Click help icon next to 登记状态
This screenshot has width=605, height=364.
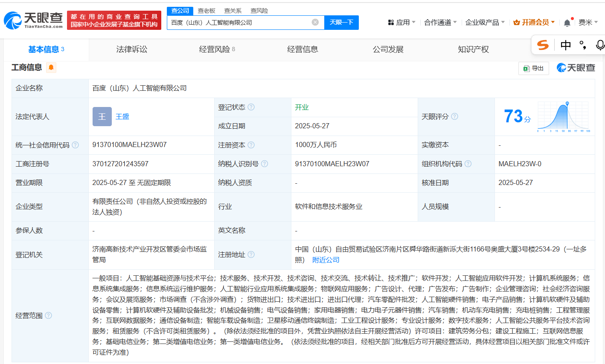tap(251, 107)
